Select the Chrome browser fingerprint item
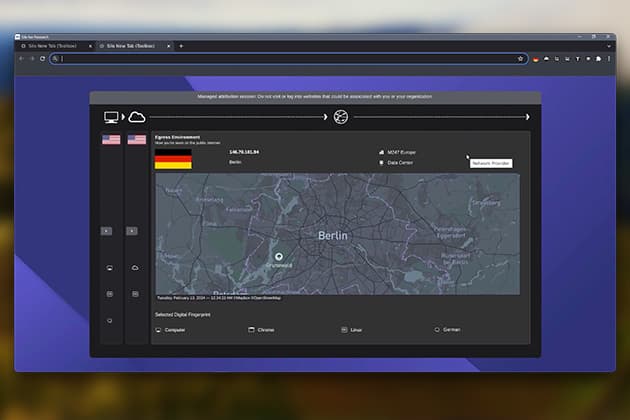 point(265,329)
